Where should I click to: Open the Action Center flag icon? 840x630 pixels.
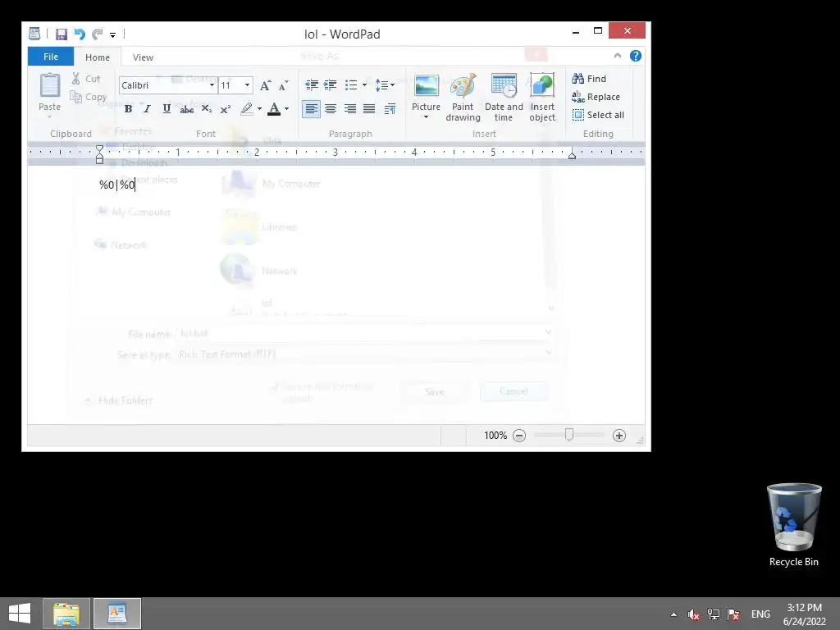(x=733, y=614)
